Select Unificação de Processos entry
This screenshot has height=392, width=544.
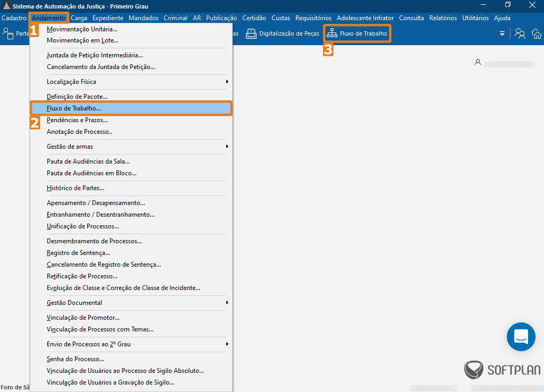[131, 226]
